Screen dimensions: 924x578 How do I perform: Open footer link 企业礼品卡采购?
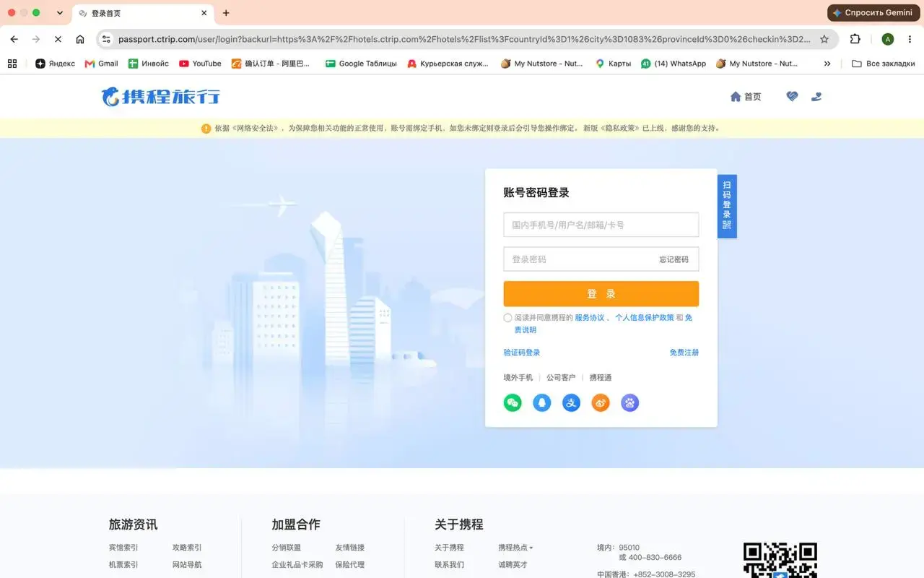[297, 564]
